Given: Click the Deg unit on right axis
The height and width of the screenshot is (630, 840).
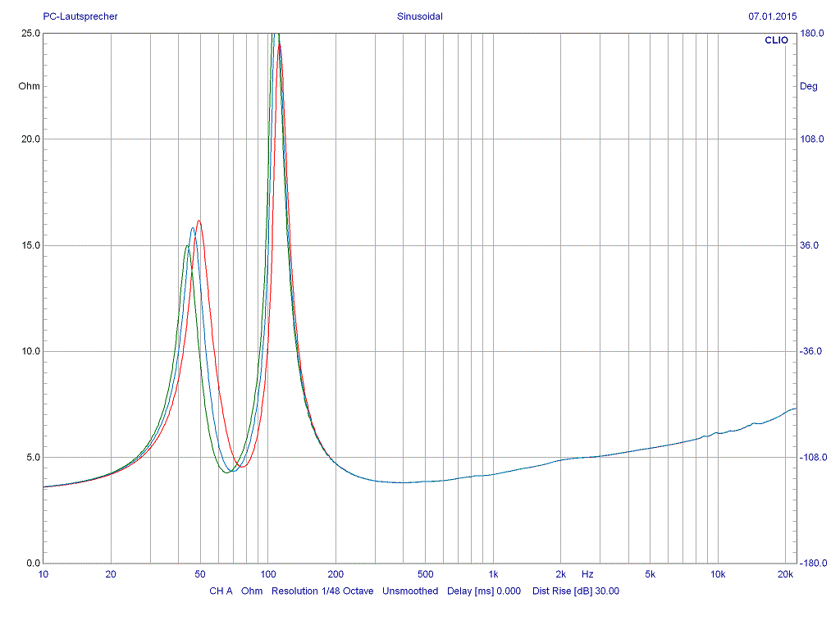Looking at the screenshot, I should pos(808,86).
